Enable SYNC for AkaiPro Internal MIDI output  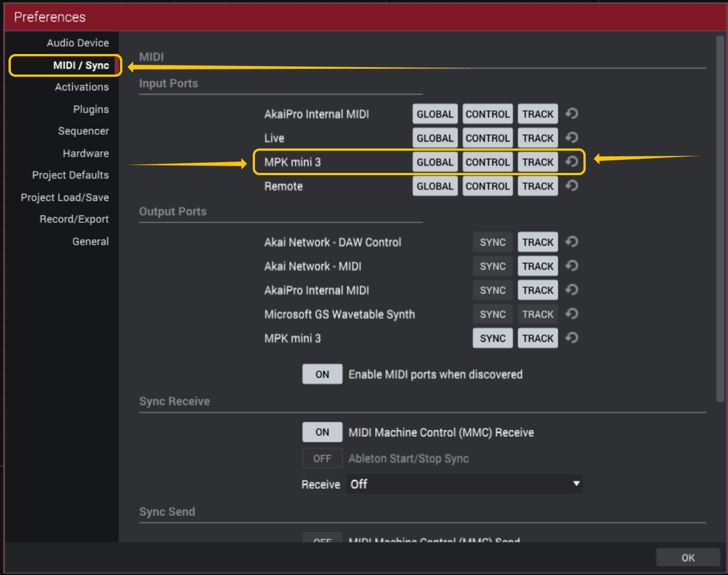click(x=493, y=290)
